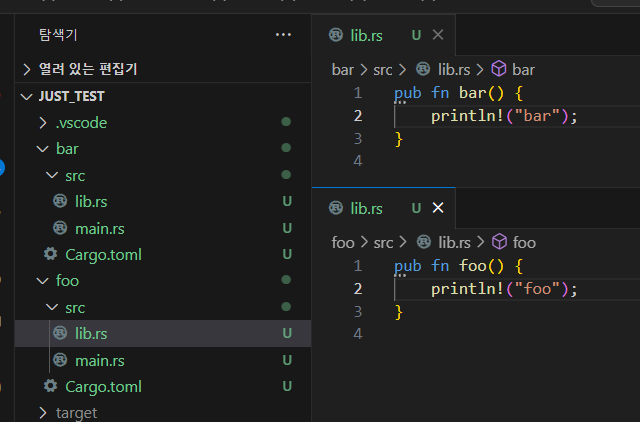This screenshot has width=640, height=422.
Task: Close the top lib.rs editor tab
Action: (437, 35)
